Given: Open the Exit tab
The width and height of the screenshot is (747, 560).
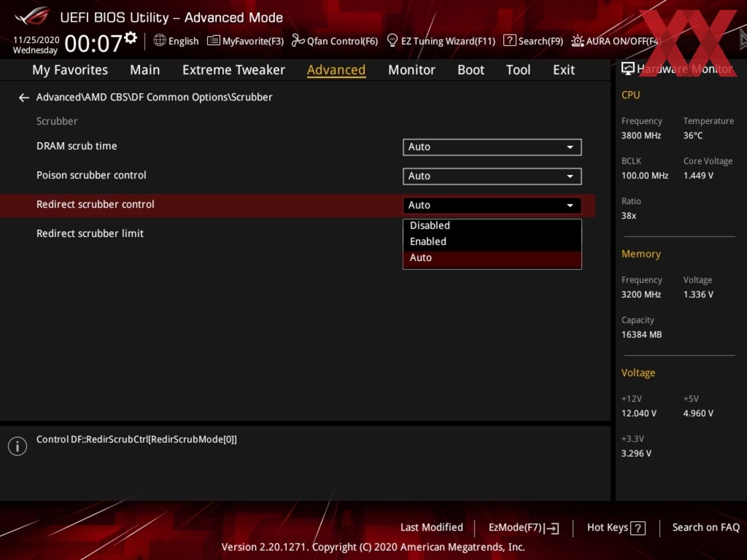Looking at the screenshot, I should [564, 70].
